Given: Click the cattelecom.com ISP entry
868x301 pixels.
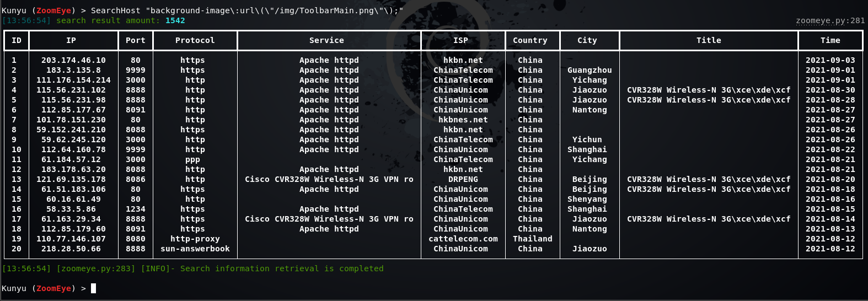Looking at the screenshot, I should [x=463, y=239].
